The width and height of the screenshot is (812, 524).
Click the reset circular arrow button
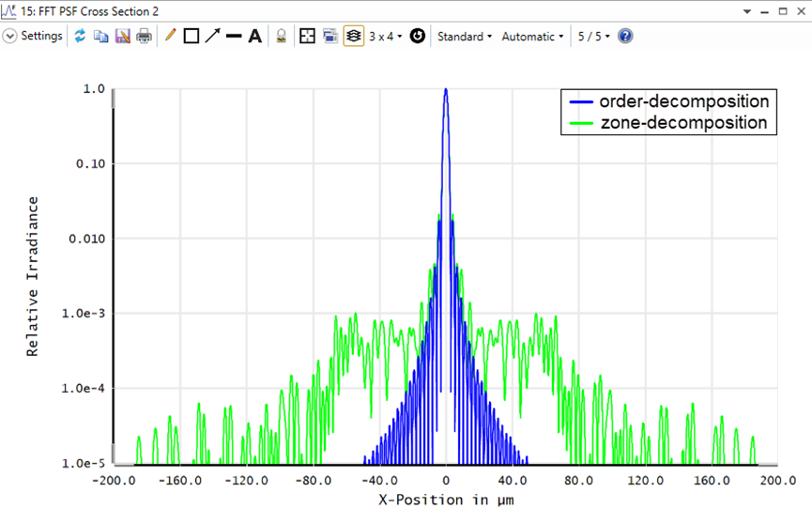pos(418,37)
